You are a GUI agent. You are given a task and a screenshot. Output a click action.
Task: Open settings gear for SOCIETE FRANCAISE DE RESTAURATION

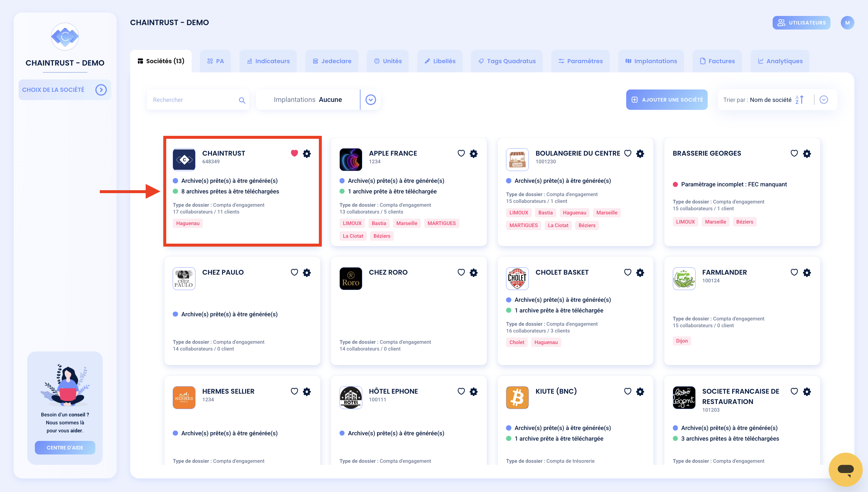807,391
